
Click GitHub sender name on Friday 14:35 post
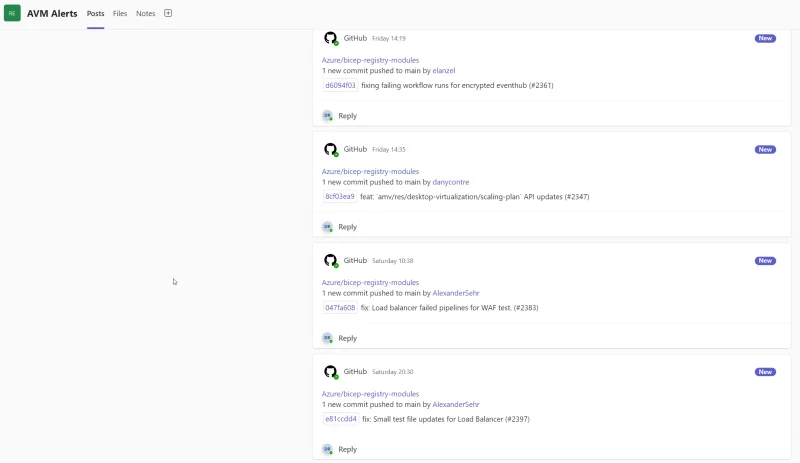[355, 149]
